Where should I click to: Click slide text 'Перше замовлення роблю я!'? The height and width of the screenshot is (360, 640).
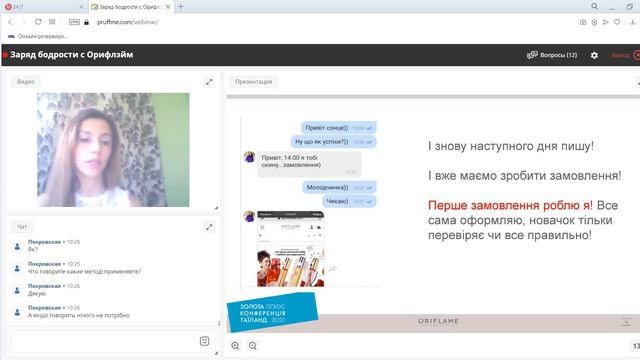[510, 205]
